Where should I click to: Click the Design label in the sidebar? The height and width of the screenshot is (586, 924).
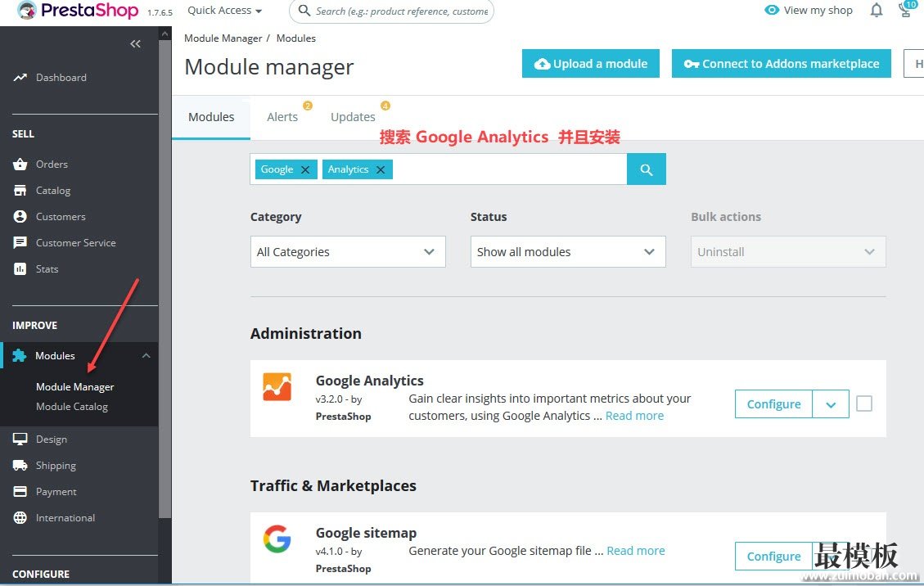coord(52,439)
